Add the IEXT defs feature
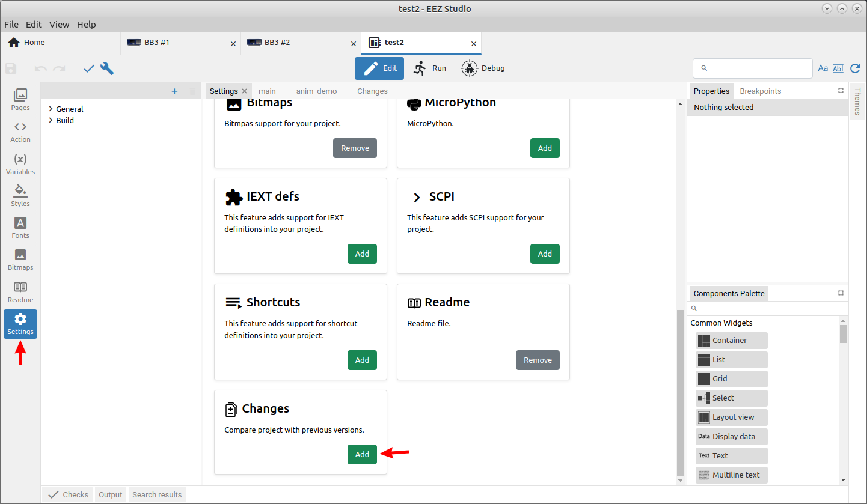 tap(362, 254)
